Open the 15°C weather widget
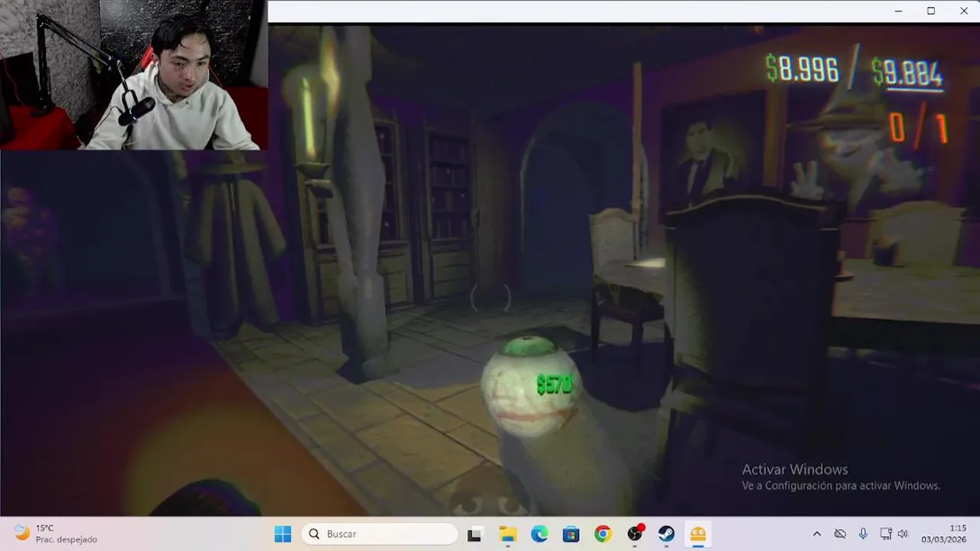The height and width of the screenshot is (551, 980). click(x=56, y=533)
